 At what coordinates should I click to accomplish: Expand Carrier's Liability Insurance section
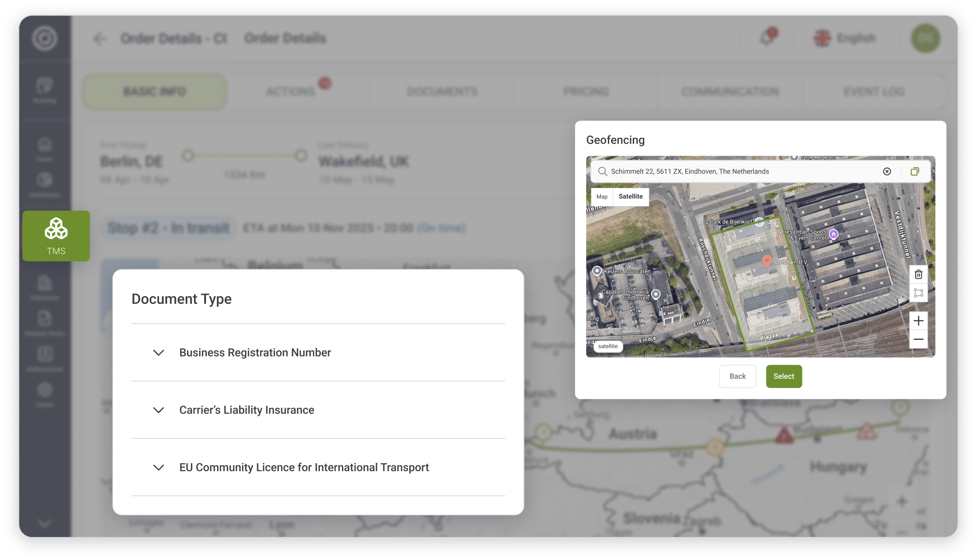coord(159,410)
